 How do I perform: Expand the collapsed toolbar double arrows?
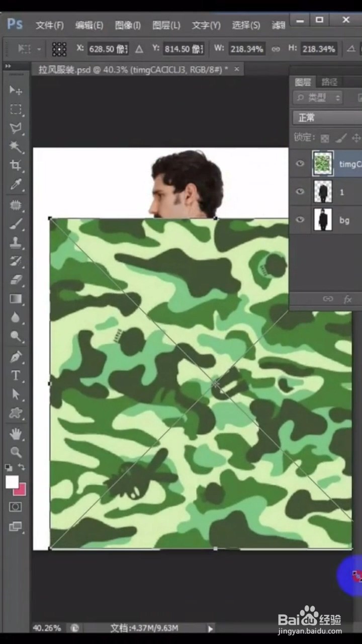pos(8,66)
